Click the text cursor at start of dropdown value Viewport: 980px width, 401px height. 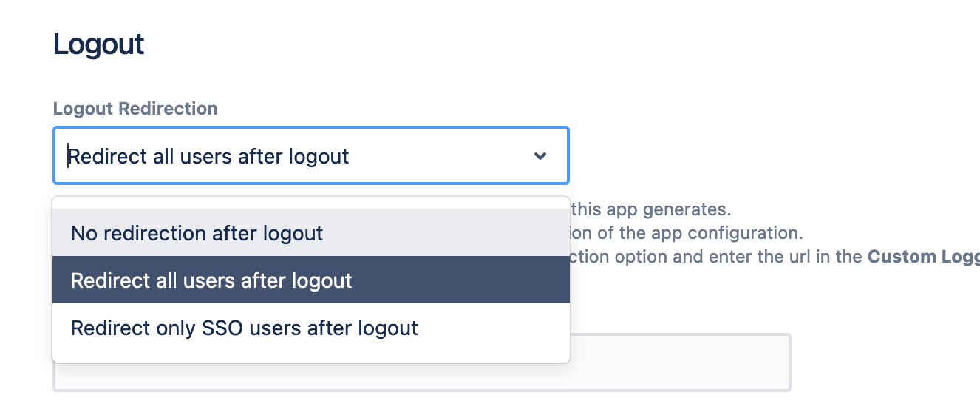[x=69, y=156]
